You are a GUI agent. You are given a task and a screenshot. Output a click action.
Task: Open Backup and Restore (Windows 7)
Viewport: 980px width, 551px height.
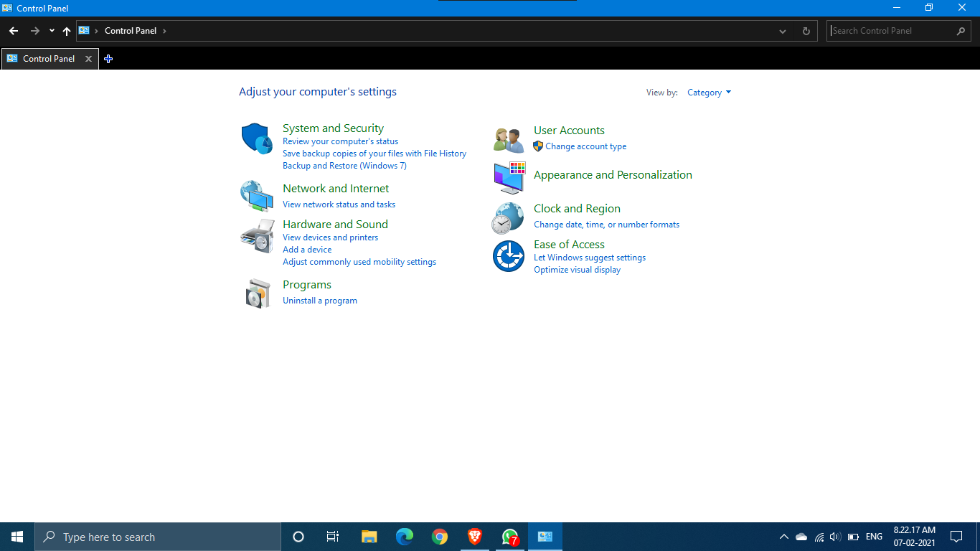click(x=344, y=166)
